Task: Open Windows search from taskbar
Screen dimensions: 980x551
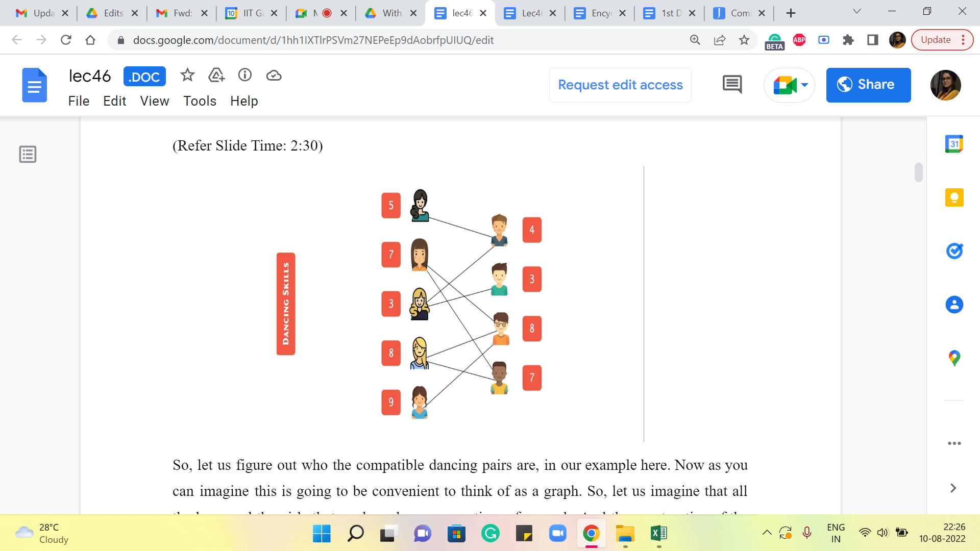Action: point(355,534)
